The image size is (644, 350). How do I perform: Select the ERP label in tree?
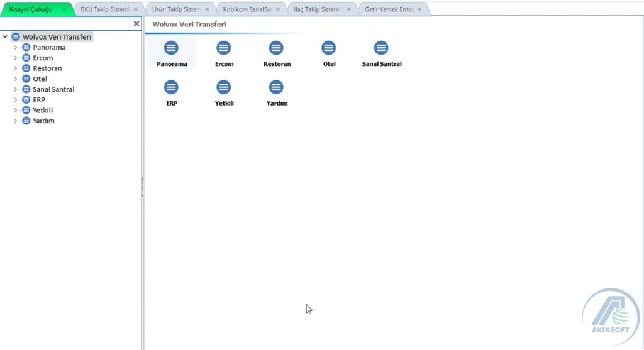click(x=39, y=100)
